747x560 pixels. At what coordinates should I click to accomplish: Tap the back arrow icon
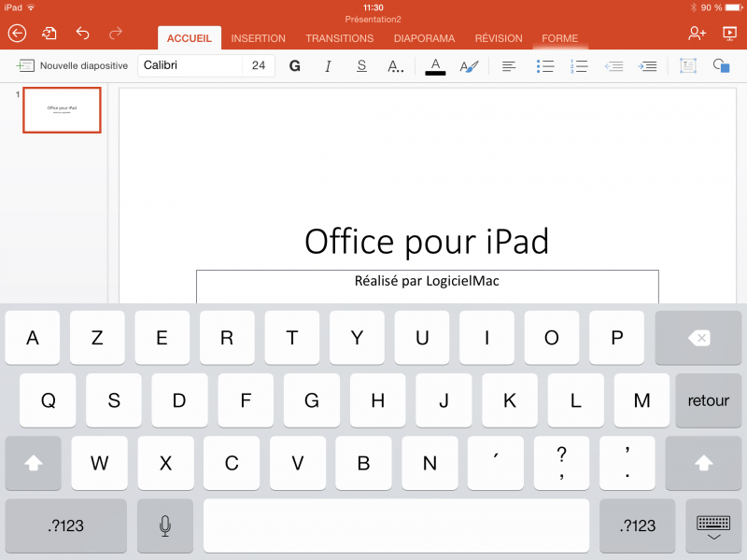17,34
